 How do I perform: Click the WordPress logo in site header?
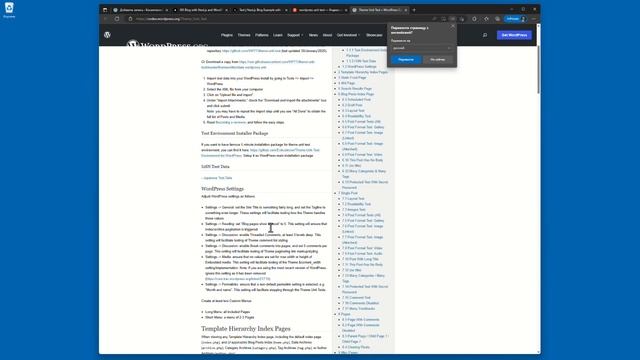(x=107, y=35)
